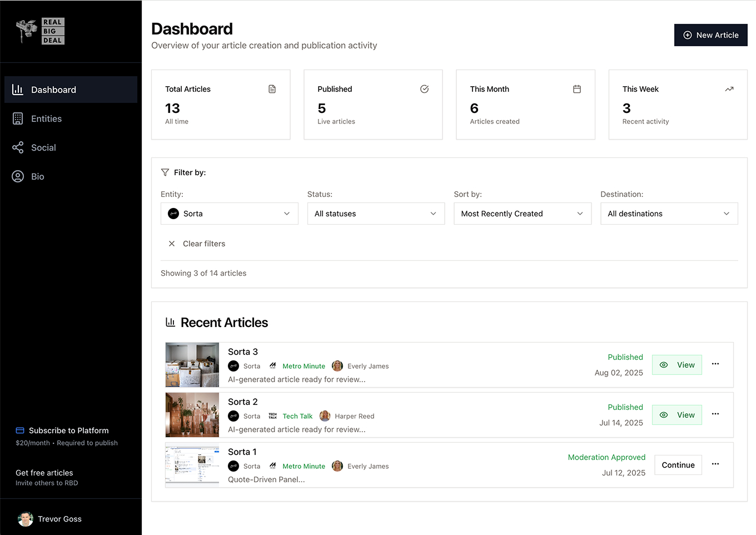This screenshot has height=535, width=756.
Task: Click the calendar icon on This Month card
Action: 576,89
